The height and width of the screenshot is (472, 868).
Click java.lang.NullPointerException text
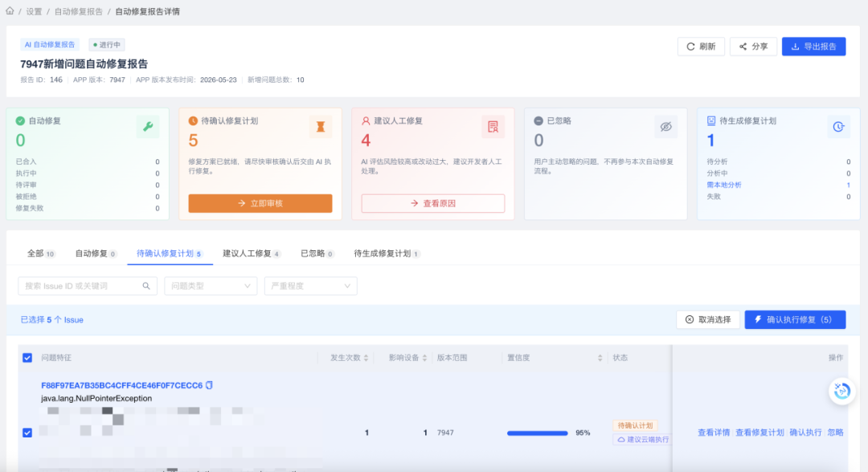coord(96,398)
